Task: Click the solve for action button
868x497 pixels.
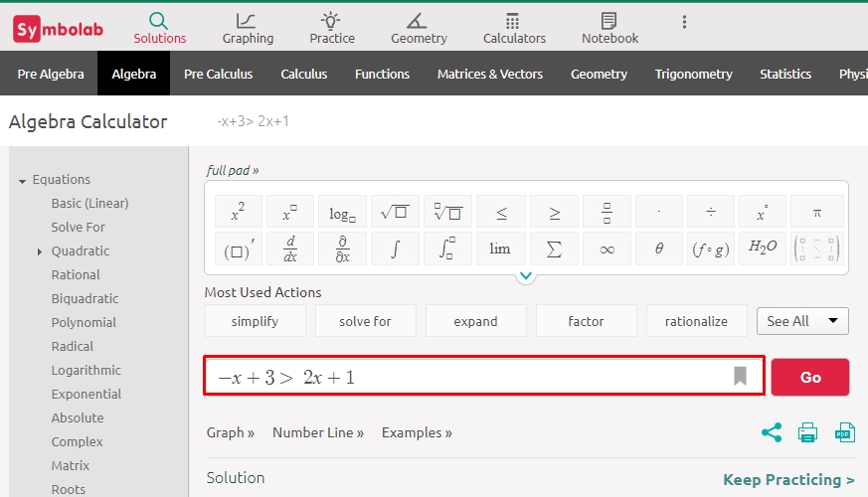Action: (x=365, y=321)
